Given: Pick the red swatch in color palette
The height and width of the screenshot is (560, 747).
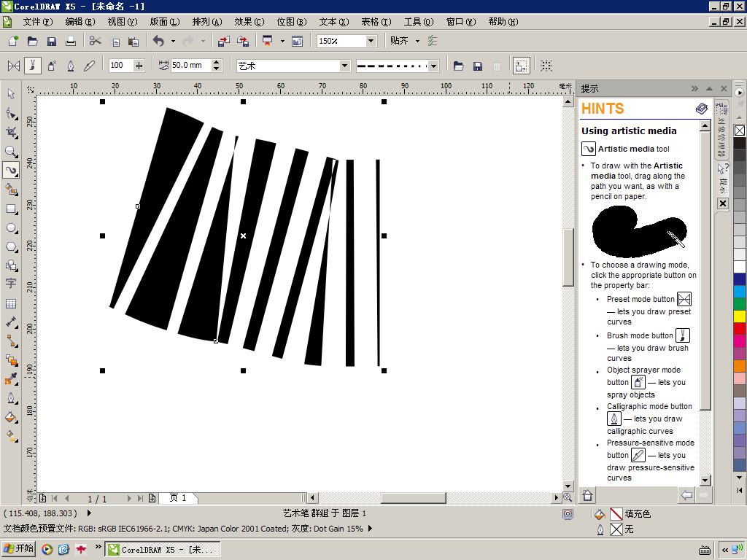Looking at the screenshot, I should point(740,329).
